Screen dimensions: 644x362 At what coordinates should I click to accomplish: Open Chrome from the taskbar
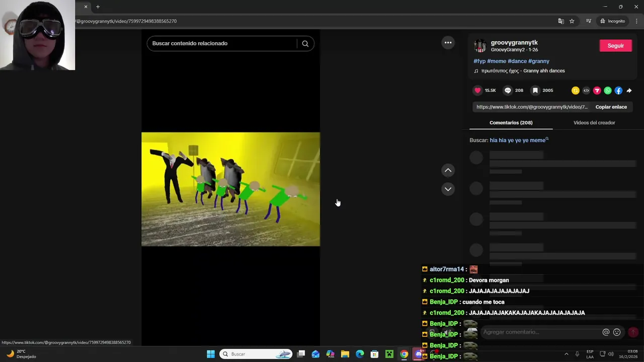[x=404, y=354]
